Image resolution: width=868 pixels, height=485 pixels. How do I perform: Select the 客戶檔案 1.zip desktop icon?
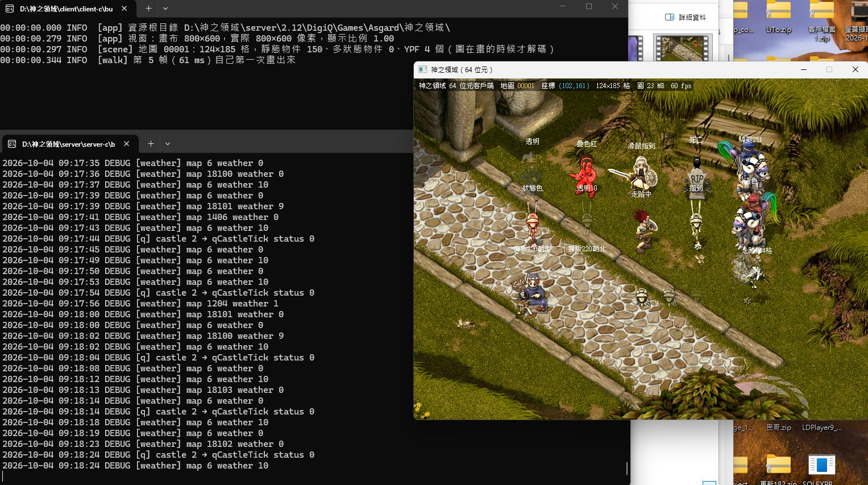click(821, 22)
